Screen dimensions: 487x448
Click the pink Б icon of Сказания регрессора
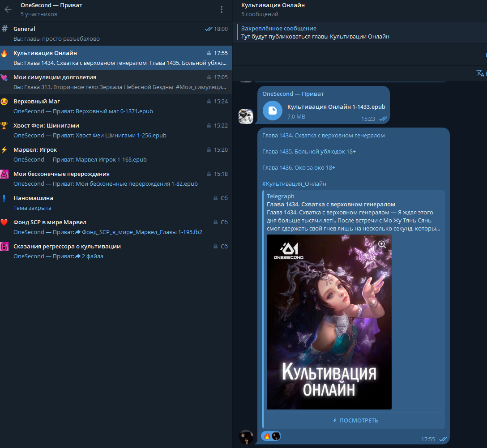coord(4,247)
